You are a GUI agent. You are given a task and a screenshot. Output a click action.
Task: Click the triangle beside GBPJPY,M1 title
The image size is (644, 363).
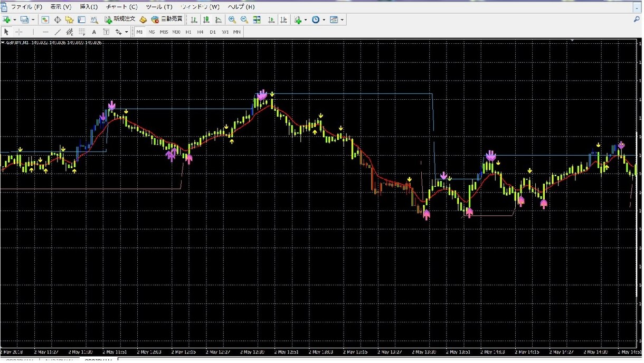click(3, 43)
